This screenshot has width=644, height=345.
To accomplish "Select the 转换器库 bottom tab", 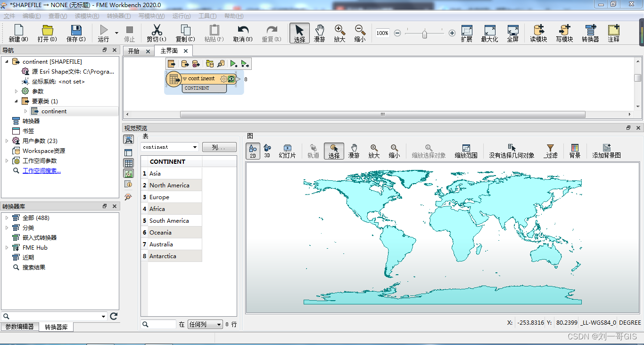I will (x=56, y=327).
